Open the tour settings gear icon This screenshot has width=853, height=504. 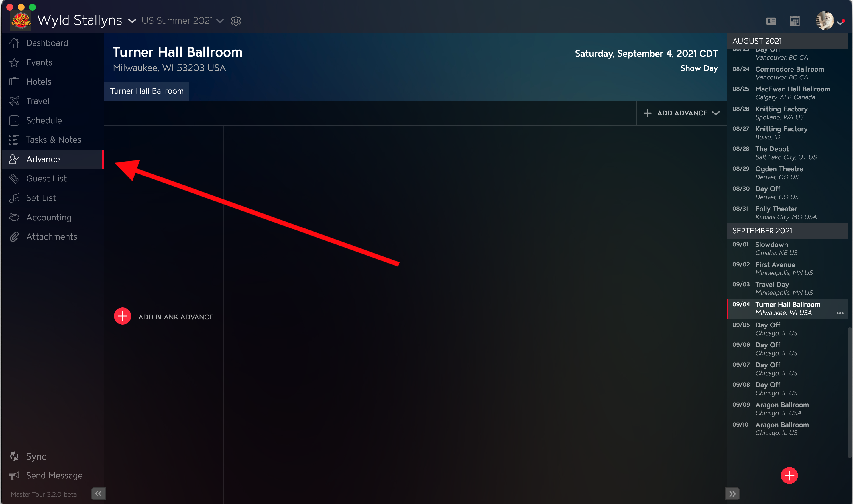(x=236, y=21)
